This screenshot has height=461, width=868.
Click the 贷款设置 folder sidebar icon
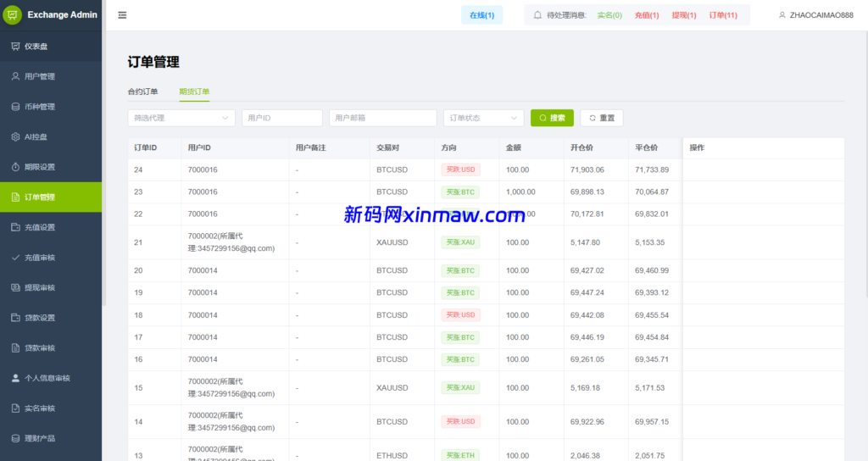(x=15, y=318)
